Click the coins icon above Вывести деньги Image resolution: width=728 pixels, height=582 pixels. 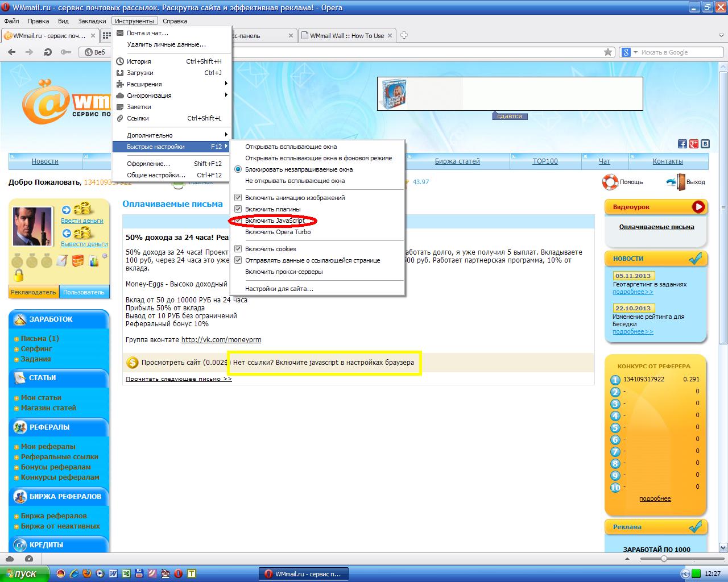83,232
